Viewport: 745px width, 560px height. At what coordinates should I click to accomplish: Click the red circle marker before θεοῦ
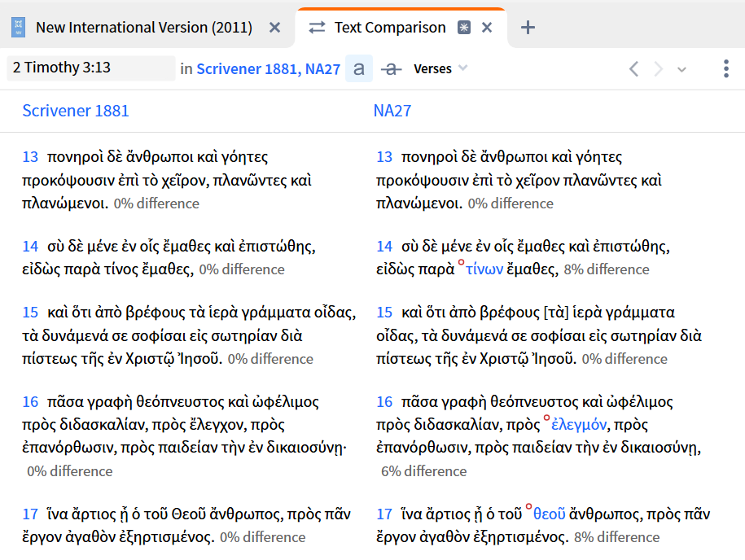(528, 507)
